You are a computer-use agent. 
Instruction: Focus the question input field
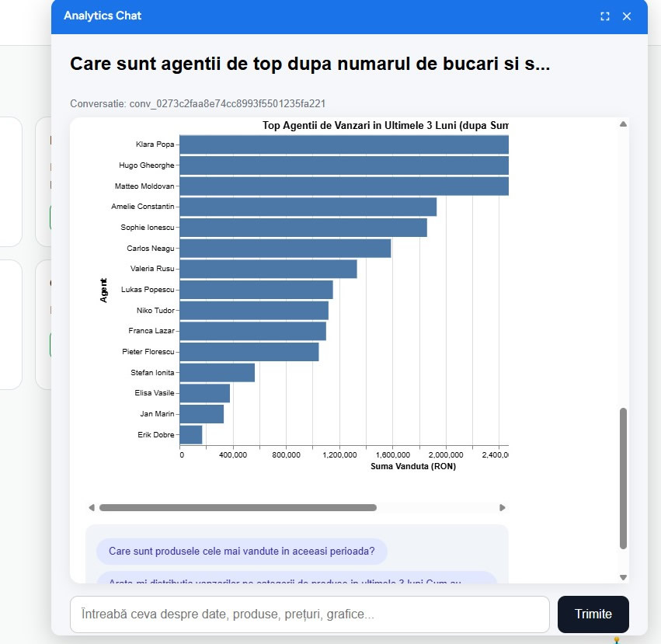pyautogui.click(x=310, y=614)
